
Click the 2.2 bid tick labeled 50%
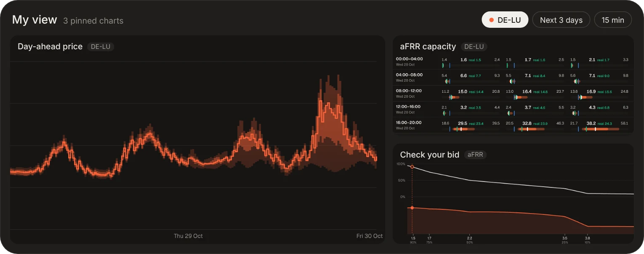pyautogui.click(x=469, y=238)
